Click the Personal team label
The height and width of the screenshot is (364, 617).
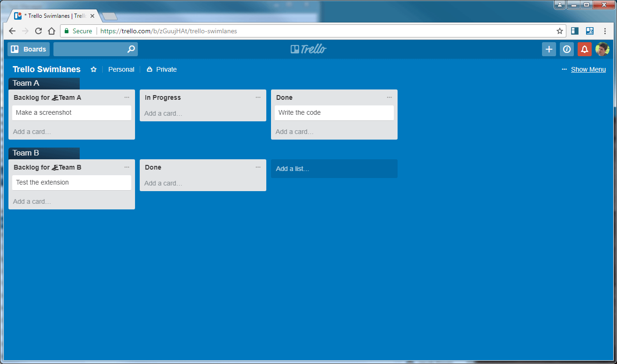pyautogui.click(x=121, y=69)
